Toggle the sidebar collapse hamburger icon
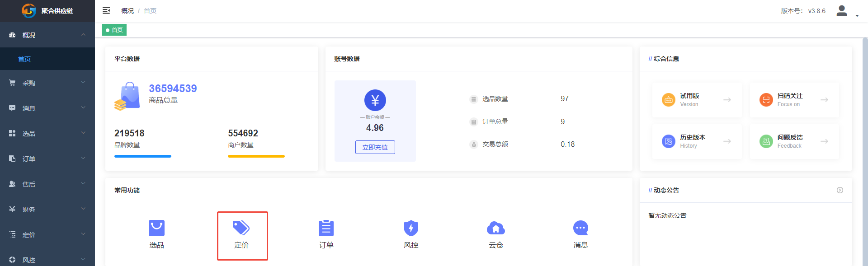The height and width of the screenshot is (266, 868). click(x=106, y=10)
